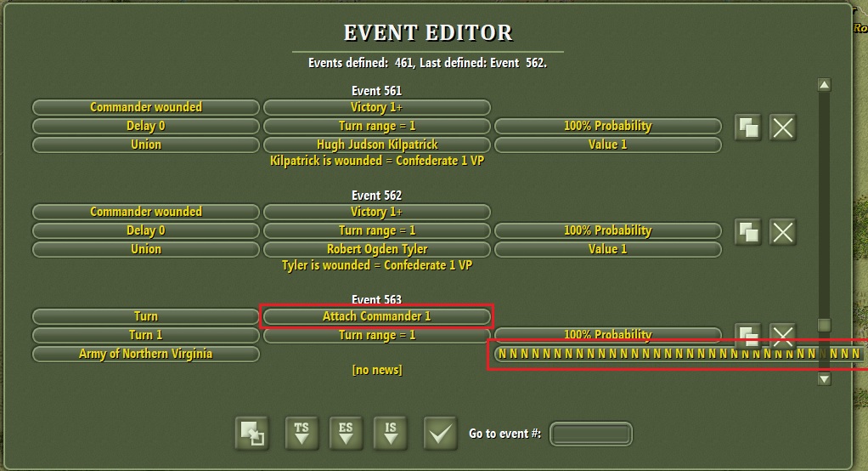The width and height of the screenshot is (868, 471).
Task: Edit news text Kilpatrick is wounded
Action: point(376,161)
